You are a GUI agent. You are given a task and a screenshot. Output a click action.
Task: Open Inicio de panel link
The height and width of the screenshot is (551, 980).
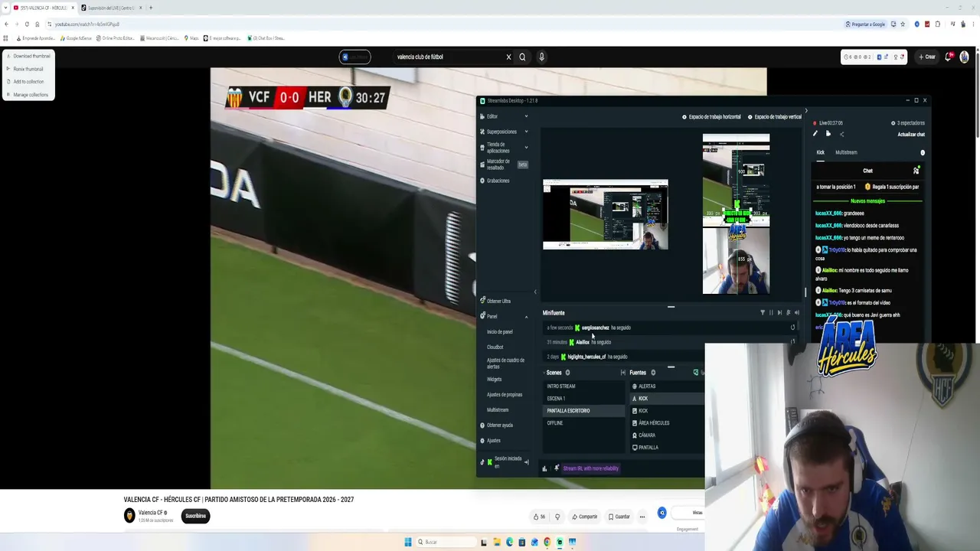(x=500, y=332)
